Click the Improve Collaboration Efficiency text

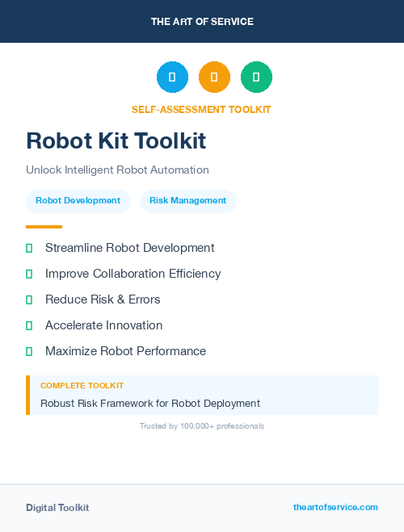pyautogui.click(x=133, y=274)
